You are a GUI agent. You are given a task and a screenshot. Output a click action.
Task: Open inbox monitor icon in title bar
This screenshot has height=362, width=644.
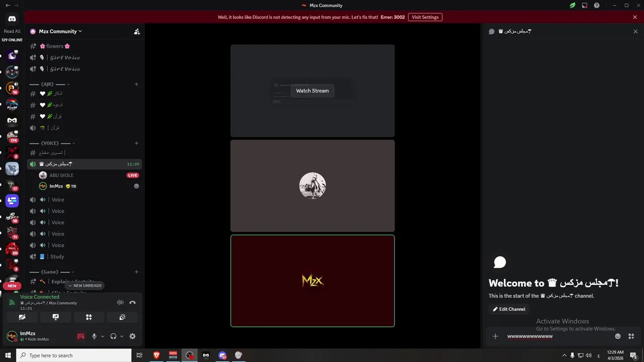[585, 5]
